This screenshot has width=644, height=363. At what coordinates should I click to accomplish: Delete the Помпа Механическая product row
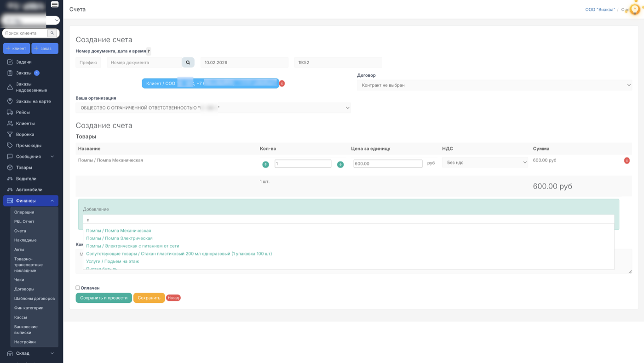pos(627,161)
